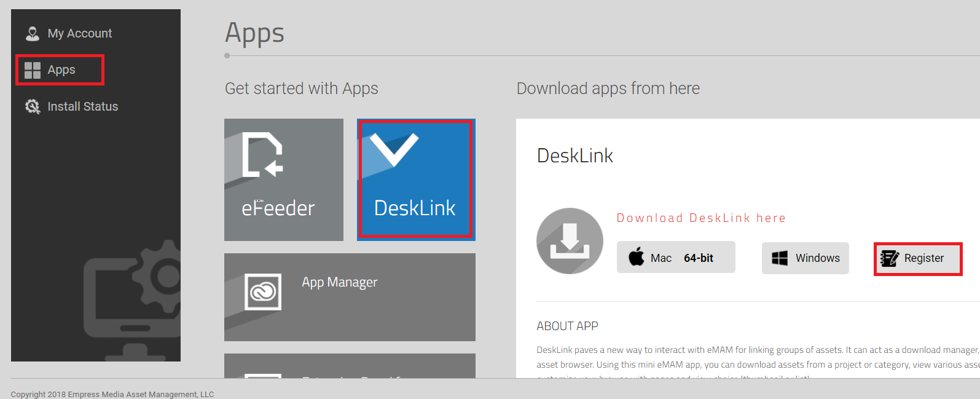Click the My Account user icon
This screenshot has height=399, width=980.
pyautogui.click(x=33, y=33)
